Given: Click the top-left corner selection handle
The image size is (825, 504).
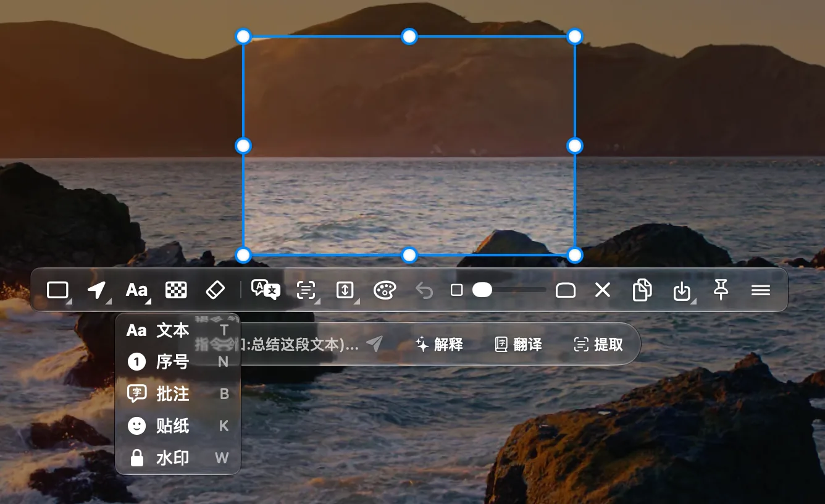Looking at the screenshot, I should 243,36.
